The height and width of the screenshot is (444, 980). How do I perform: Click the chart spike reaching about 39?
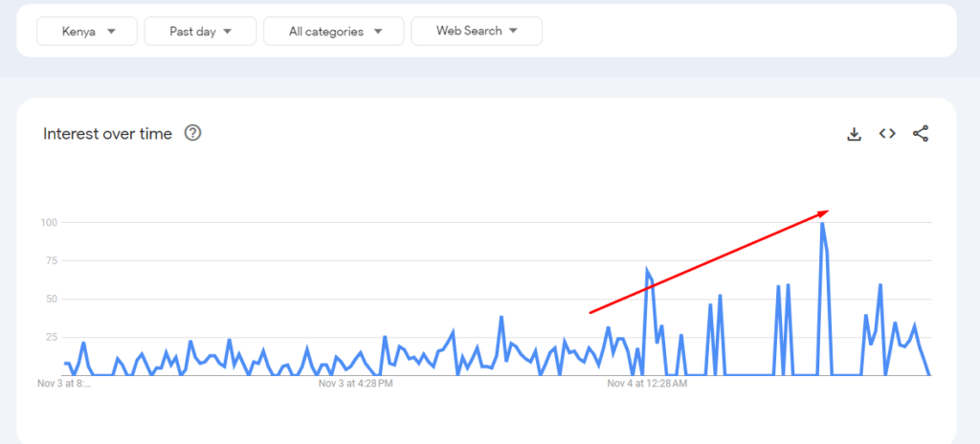point(501,317)
